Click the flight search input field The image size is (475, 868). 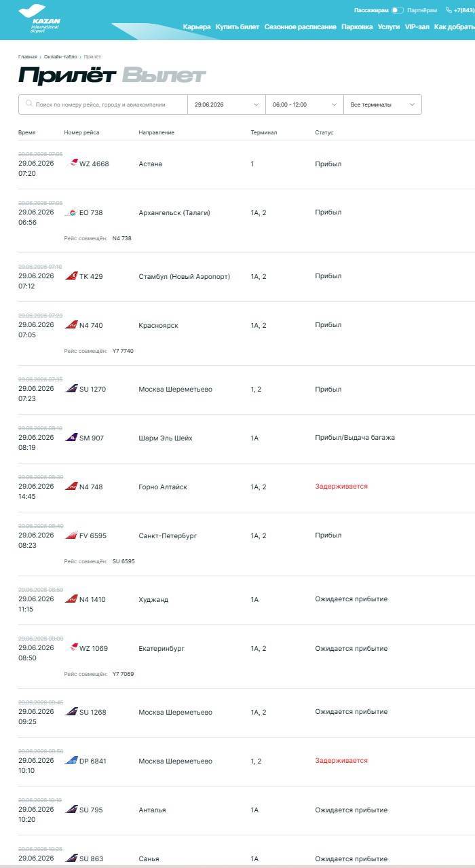point(102,105)
